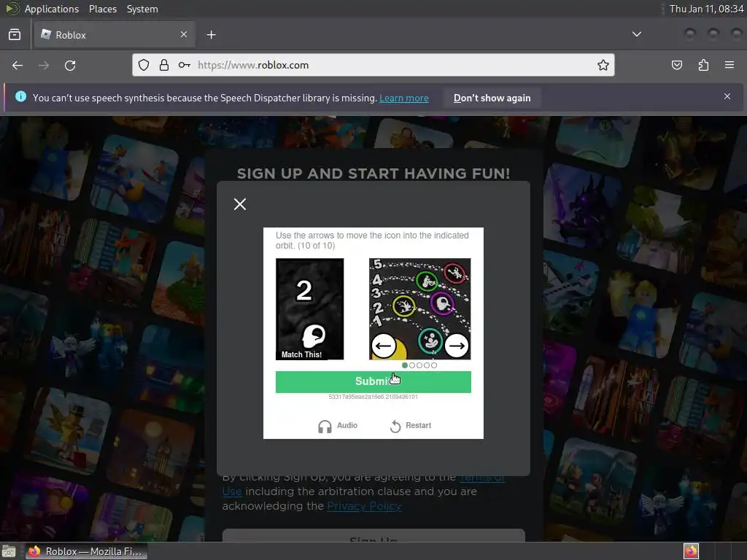
Task: Open the Extensions puzzle icon
Action: click(x=703, y=65)
